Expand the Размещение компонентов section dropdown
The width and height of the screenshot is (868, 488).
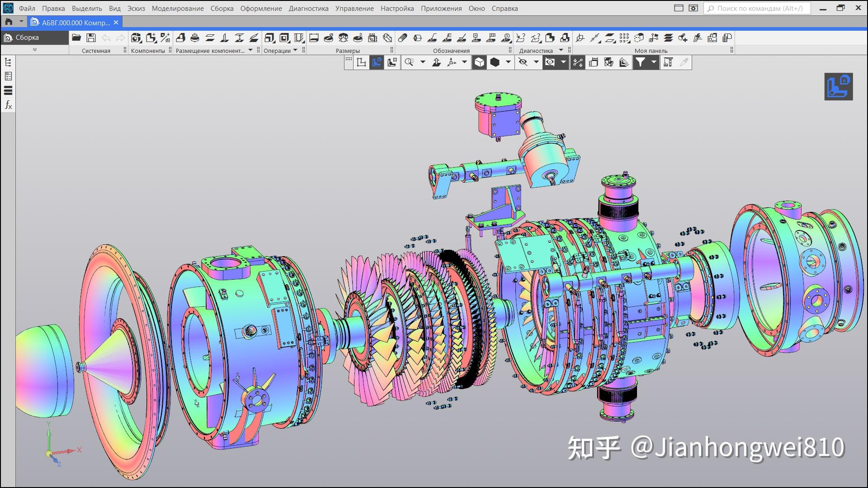click(250, 51)
